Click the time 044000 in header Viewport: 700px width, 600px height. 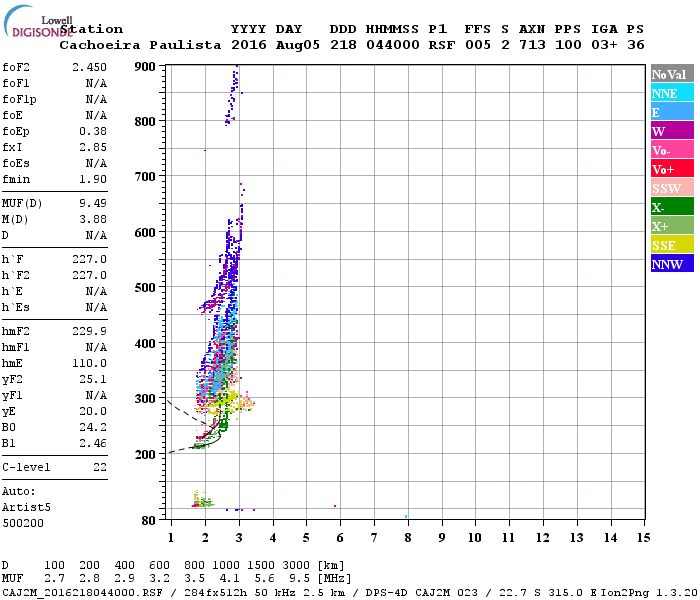click(392, 45)
